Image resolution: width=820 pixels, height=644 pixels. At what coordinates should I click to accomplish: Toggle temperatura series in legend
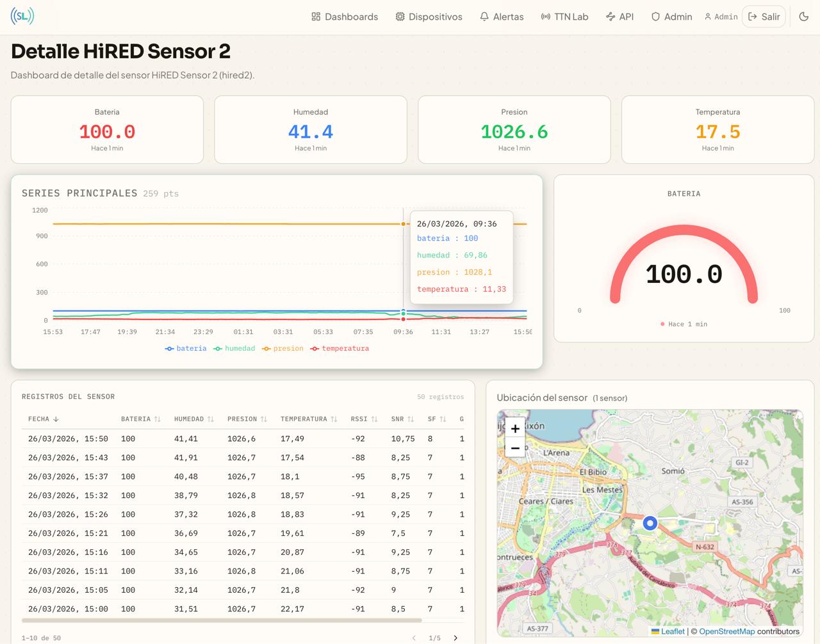click(x=340, y=348)
